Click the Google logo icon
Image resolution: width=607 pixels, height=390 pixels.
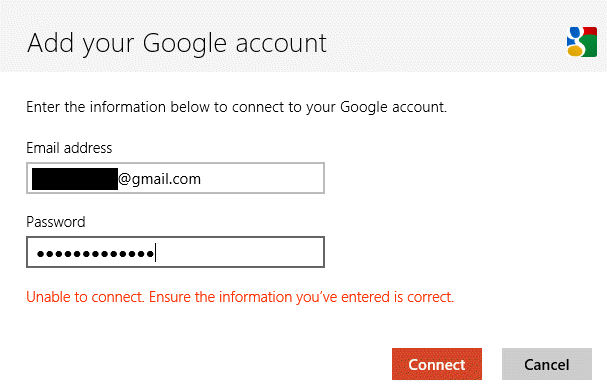coord(582,41)
